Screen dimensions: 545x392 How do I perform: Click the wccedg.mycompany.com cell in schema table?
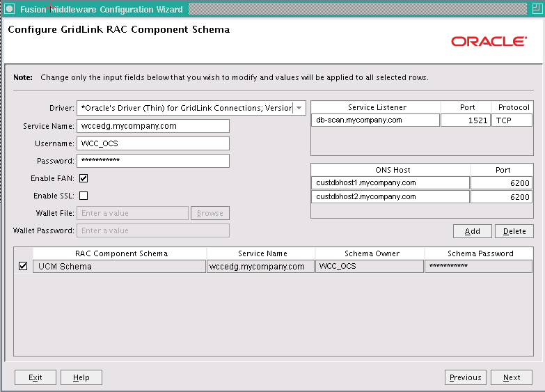(x=261, y=266)
